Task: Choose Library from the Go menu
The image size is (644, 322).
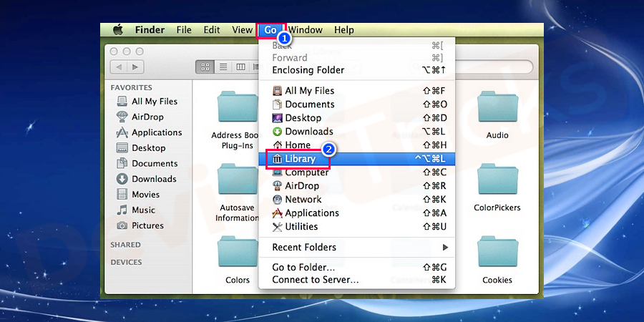Action: click(300, 159)
